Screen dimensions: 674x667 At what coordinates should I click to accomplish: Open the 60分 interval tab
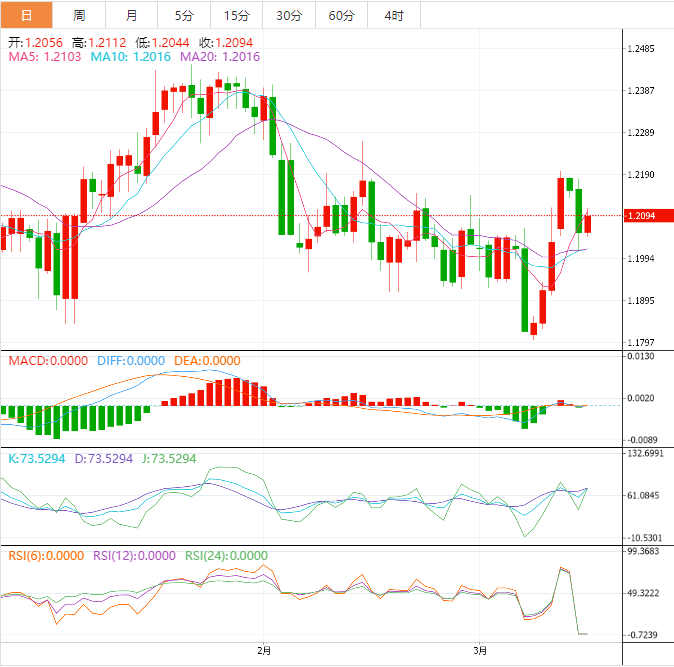(x=341, y=15)
